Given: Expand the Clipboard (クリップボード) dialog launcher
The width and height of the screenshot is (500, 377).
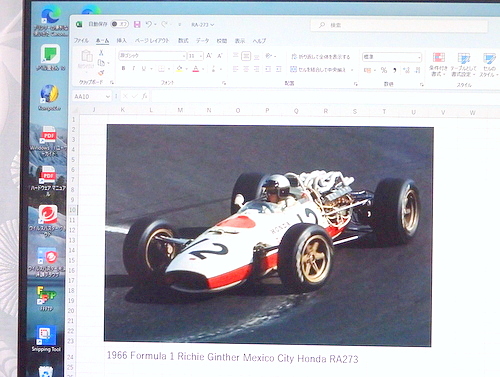Looking at the screenshot, I should tap(112, 82).
